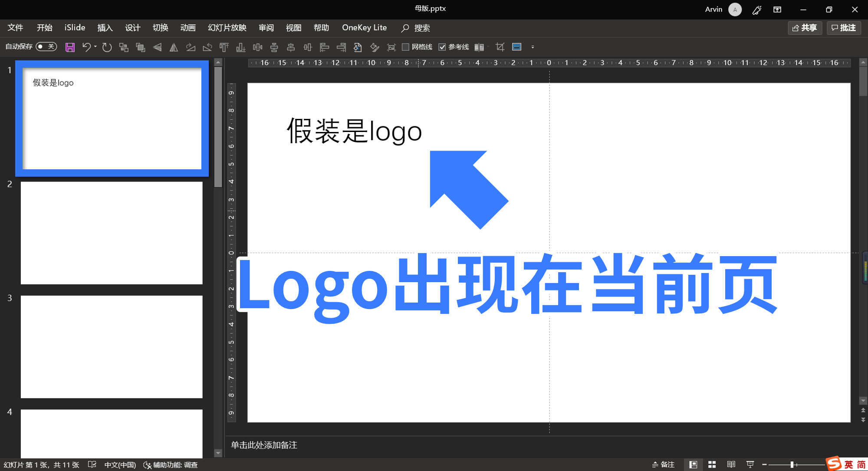Viewport: 868px width, 471px height.
Task: Click first distribute vertically icon
Action: [x=274, y=47]
